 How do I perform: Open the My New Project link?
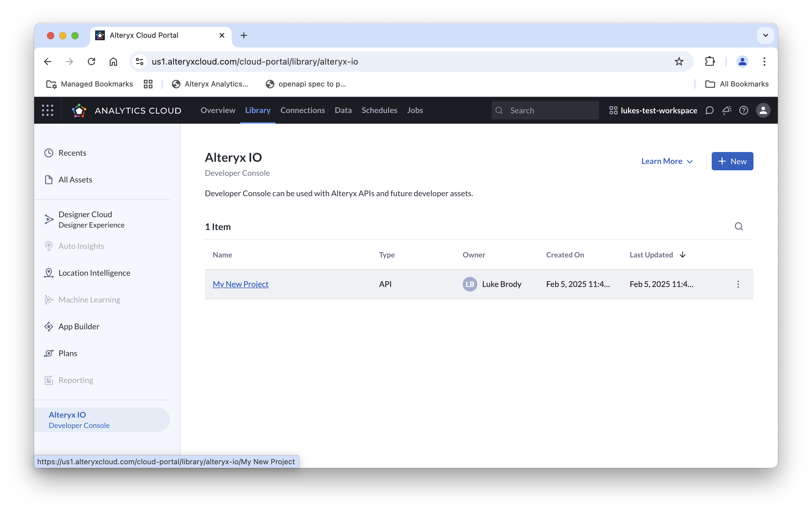[x=240, y=284]
